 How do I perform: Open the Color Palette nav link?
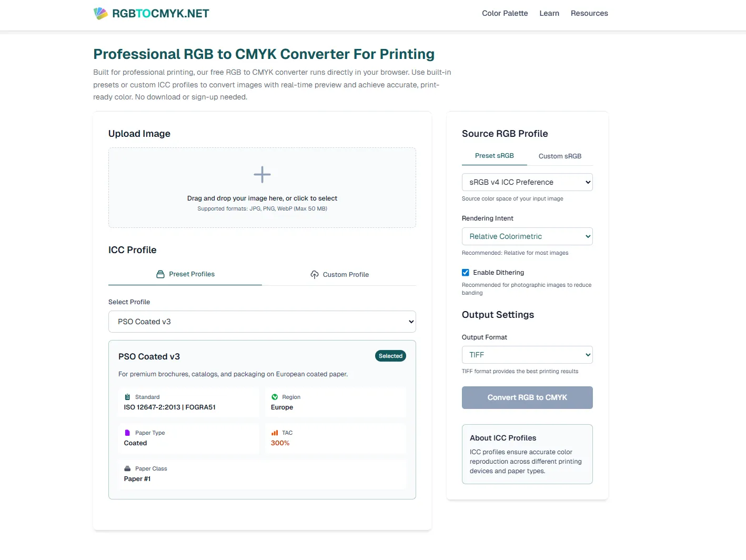pos(505,14)
